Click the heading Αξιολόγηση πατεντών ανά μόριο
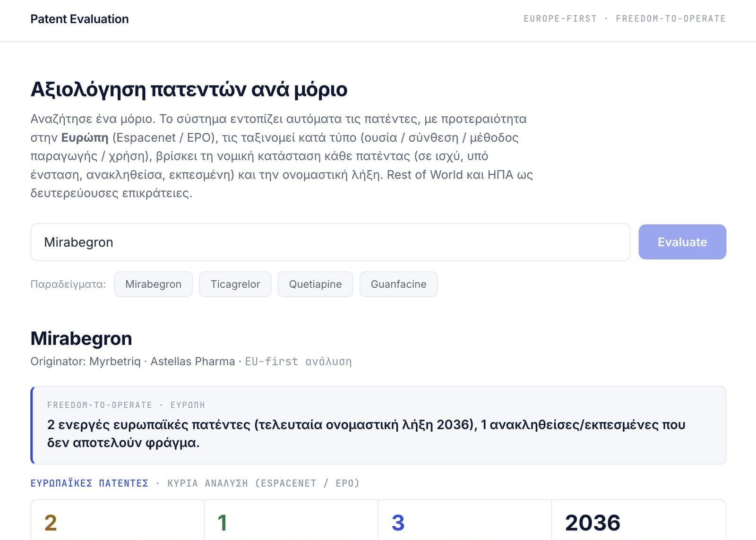The height and width of the screenshot is (540, 756). pyautogui.click(x=189, y=89)
